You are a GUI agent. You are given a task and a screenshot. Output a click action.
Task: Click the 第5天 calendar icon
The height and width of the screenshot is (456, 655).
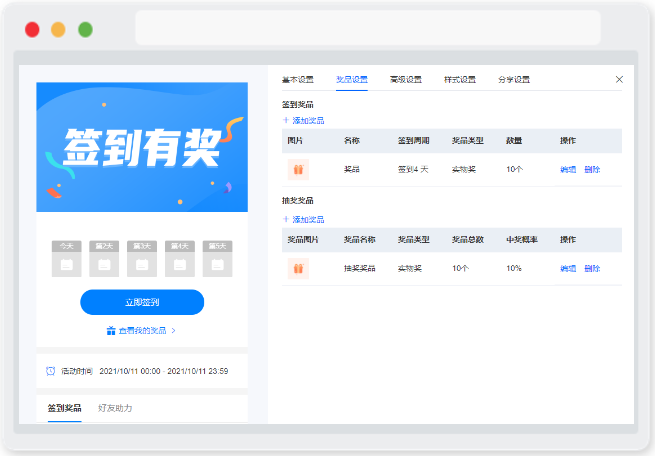(x=217, y=264)
